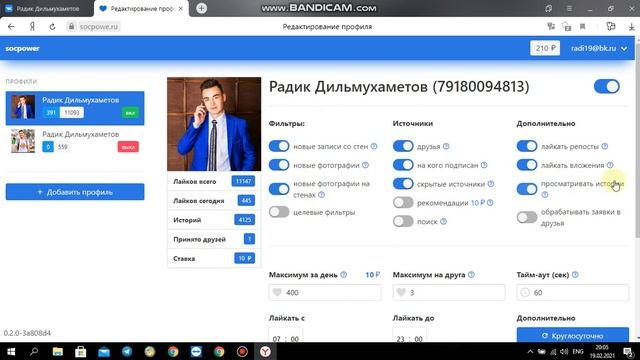Enable целевые фильтры switch
640x360 pixels.
(279, 212)
